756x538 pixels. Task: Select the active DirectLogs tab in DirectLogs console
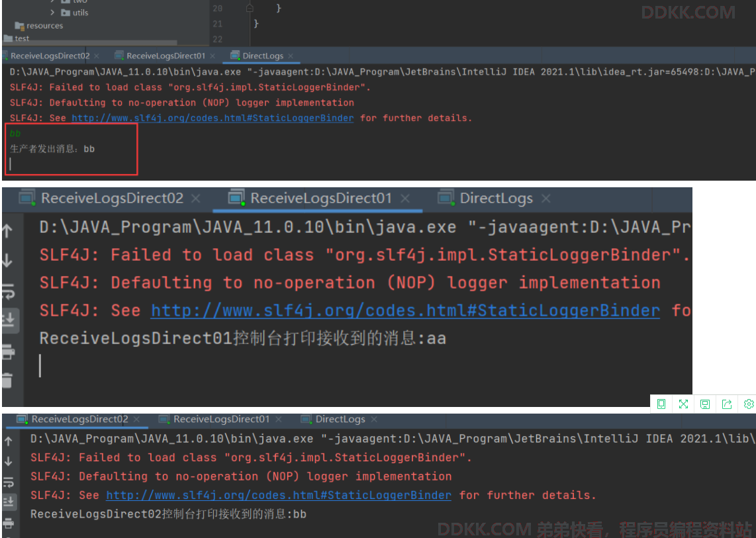pyautogui.click(x=263, y=56)
